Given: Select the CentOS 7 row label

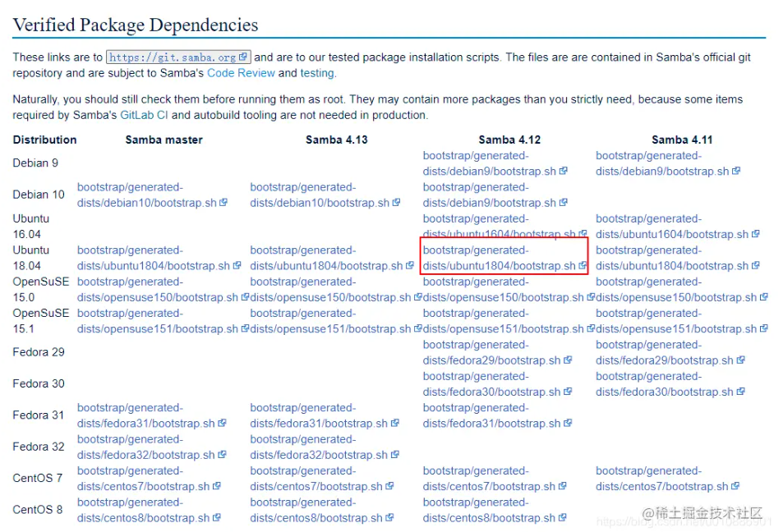Looking at the screenshot, I should pos(38,478).
